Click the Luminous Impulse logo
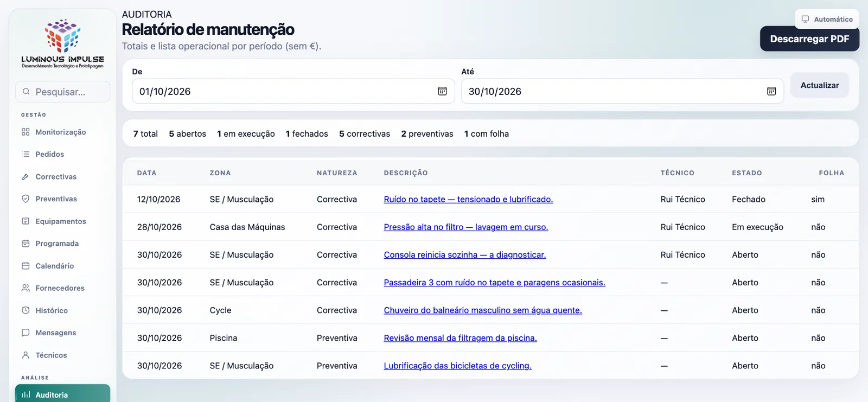Screen dimensions: 868x402 [x=62, y=43]
